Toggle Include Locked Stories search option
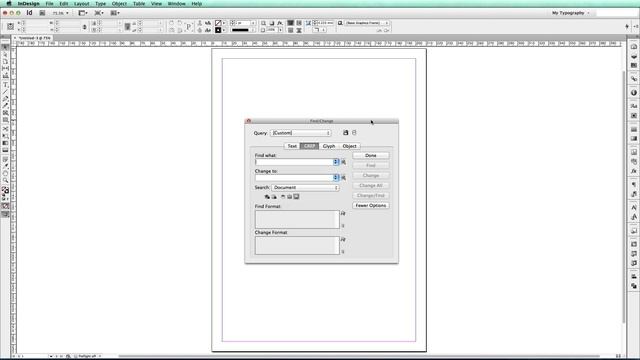The height and width of the screenshot is (360, 640). 274,197
